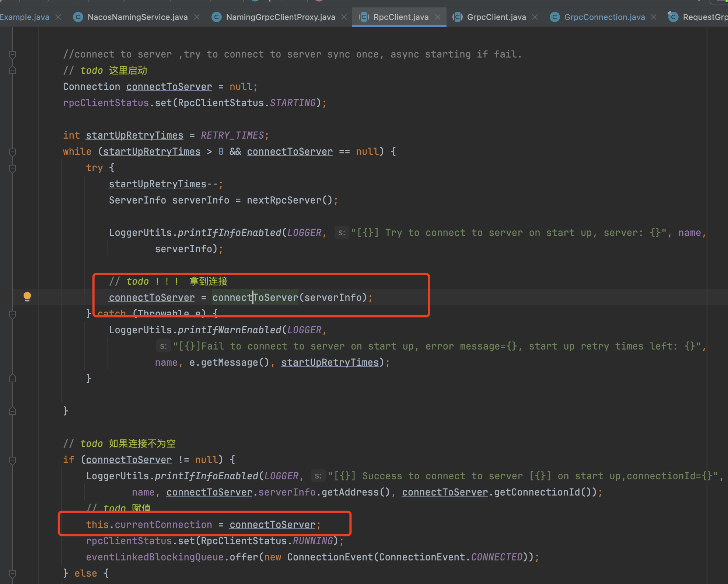Close the Example.java tab

[58, 17]
